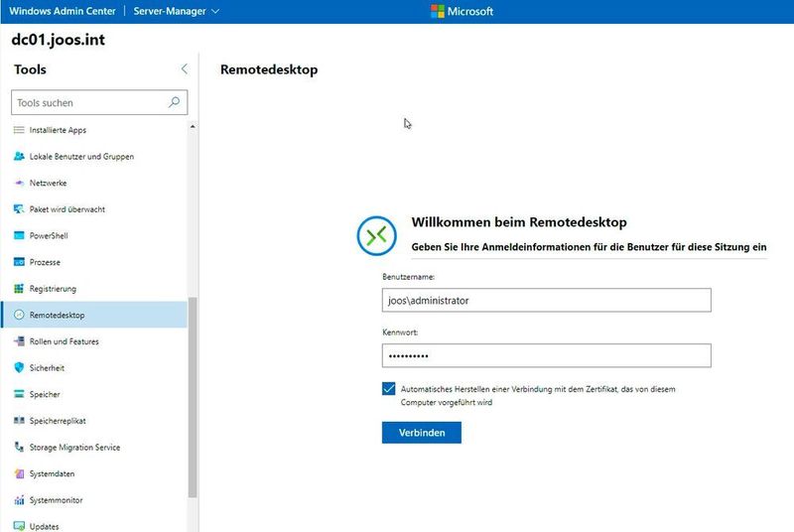Click the Updates icon
This screenshot has width=794, height=532.
19,526
